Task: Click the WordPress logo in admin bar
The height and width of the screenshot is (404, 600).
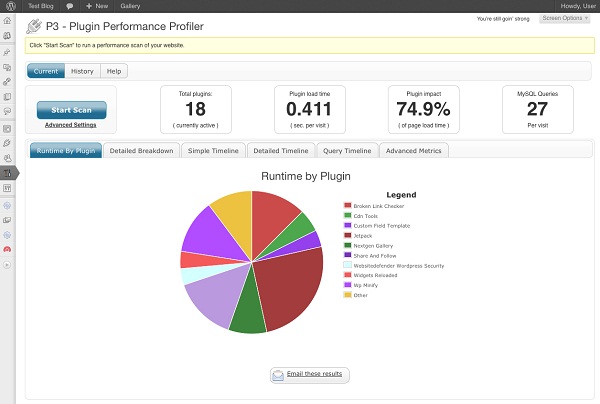Action: click(8, 6)
